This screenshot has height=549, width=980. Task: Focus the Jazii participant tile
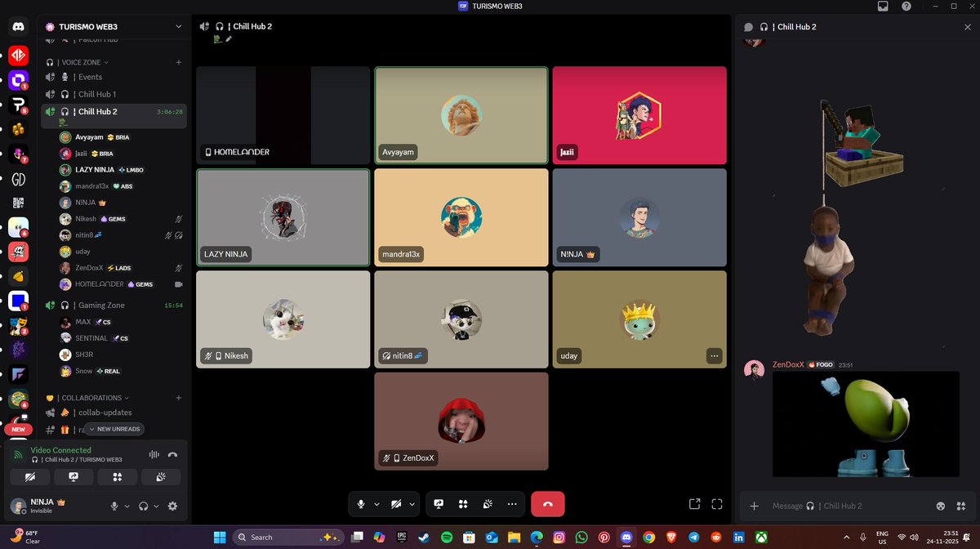pos(639,115)
